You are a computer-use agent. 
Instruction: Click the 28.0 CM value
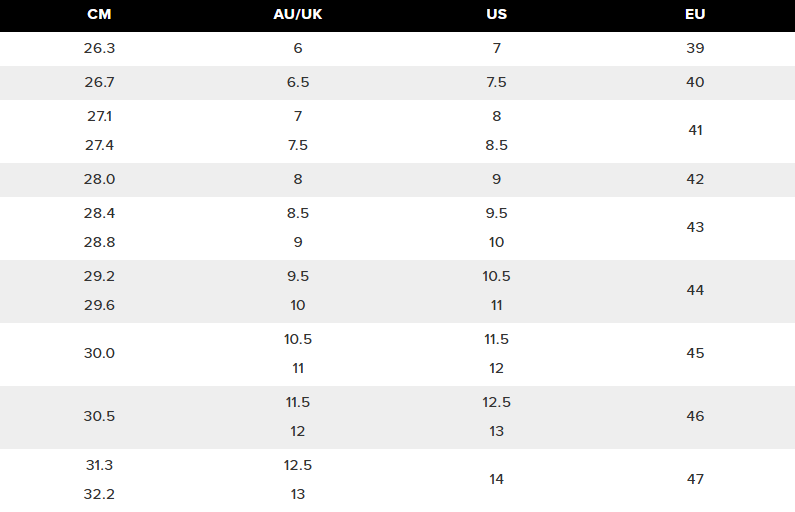pos(99,179)
